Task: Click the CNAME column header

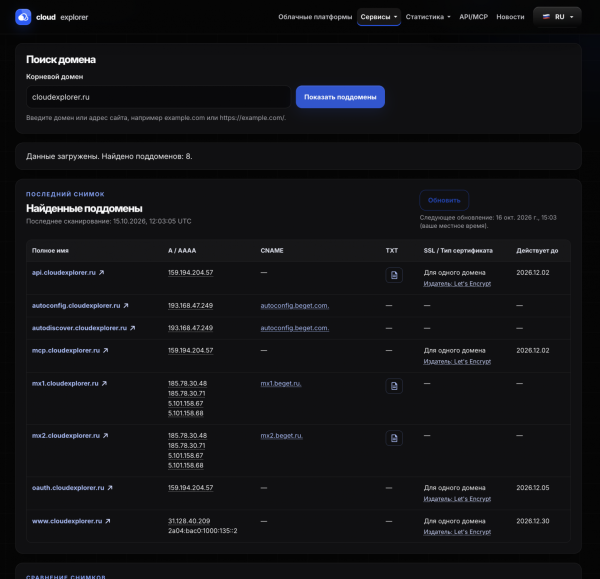Action: pyautogui.click(x=272, y=251)
